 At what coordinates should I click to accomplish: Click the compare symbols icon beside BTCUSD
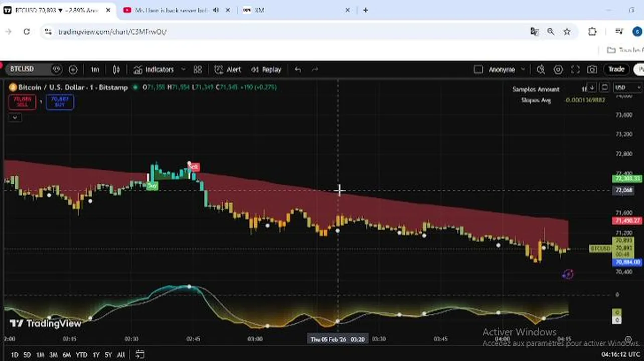coord(57,69)
